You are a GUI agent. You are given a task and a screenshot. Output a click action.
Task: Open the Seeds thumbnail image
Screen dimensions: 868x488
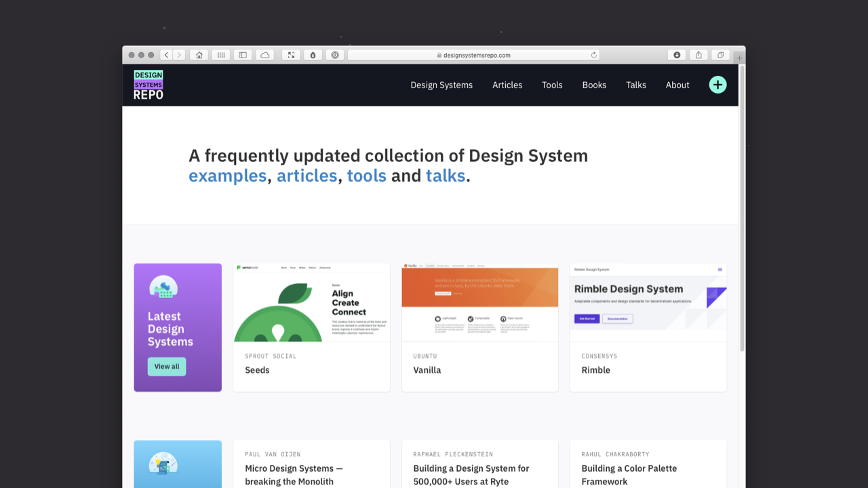pos(312,303)
